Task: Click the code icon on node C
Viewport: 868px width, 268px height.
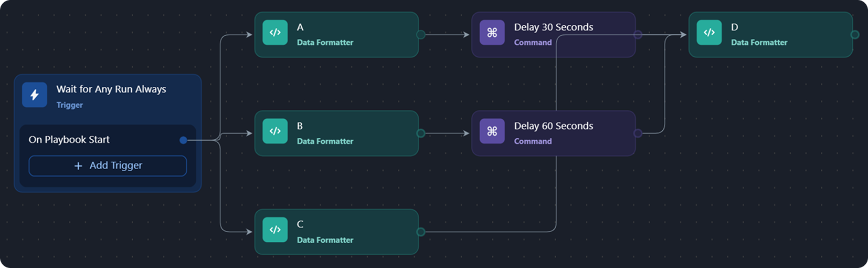Action: pyautogui.click(x=275, y=230)
